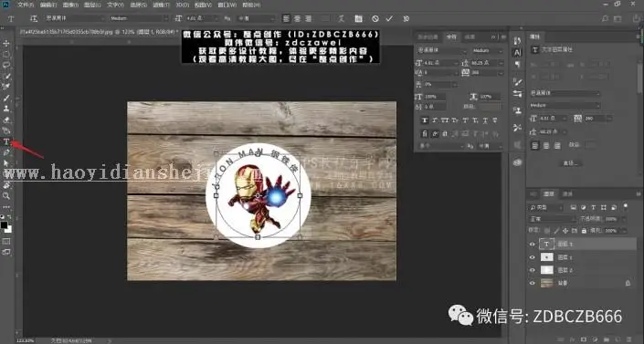Center text in options bar
Image resolution: width=644 pixels, height=344 pixels.
[297, 18]
